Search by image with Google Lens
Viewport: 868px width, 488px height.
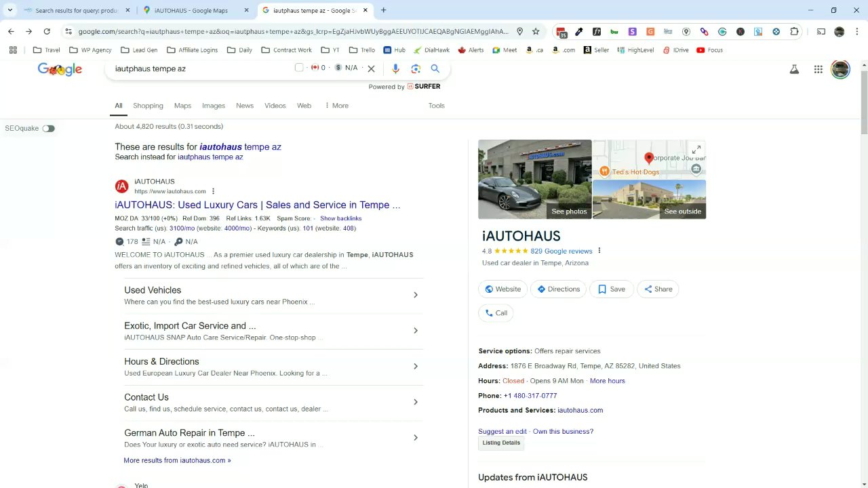tap(416, 68)
